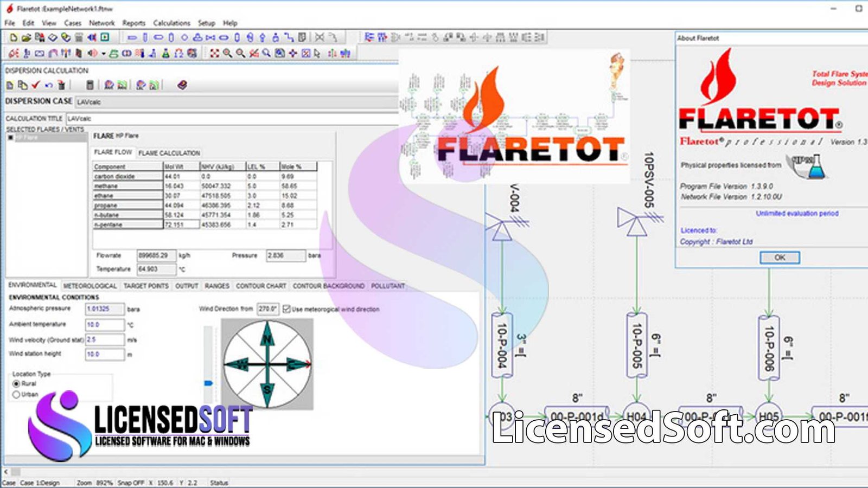Select the 'methane' component row
Viewport: 868px width, 488px height.
click(x=205, y=186)
